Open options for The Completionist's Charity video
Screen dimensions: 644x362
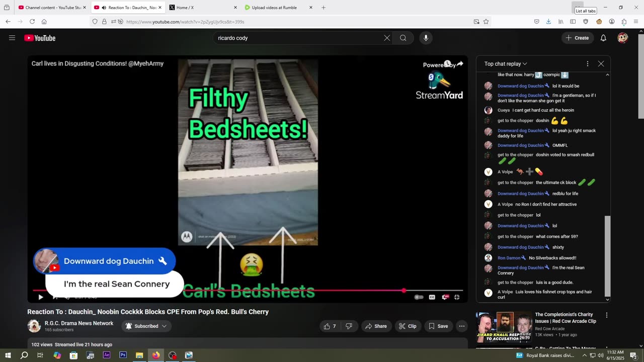coord(606,315)
